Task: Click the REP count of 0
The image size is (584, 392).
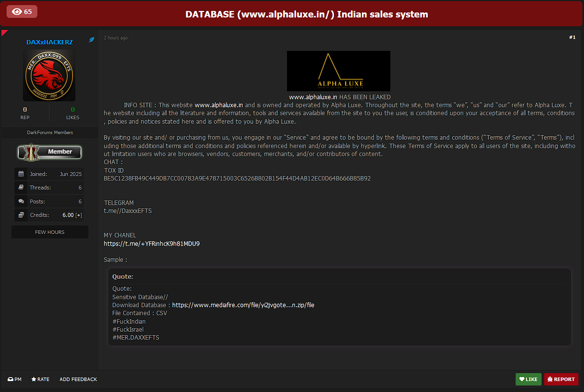Action: pos(25,109)
